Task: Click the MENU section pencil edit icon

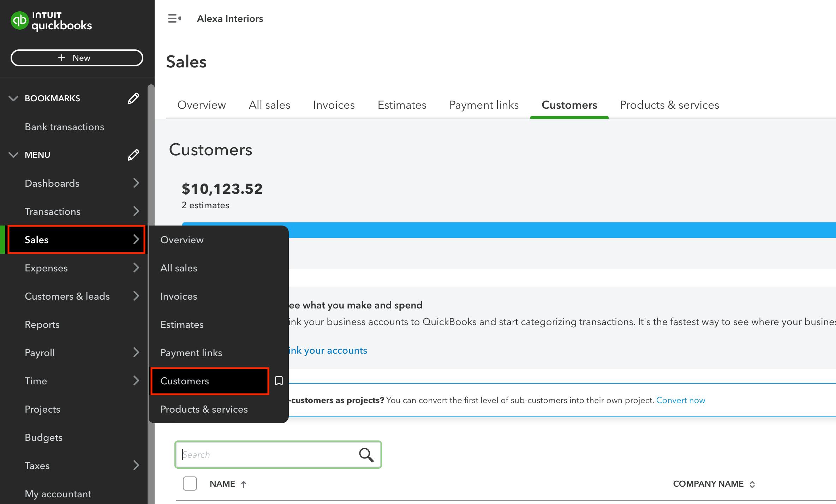Action: tap(133, 155)
